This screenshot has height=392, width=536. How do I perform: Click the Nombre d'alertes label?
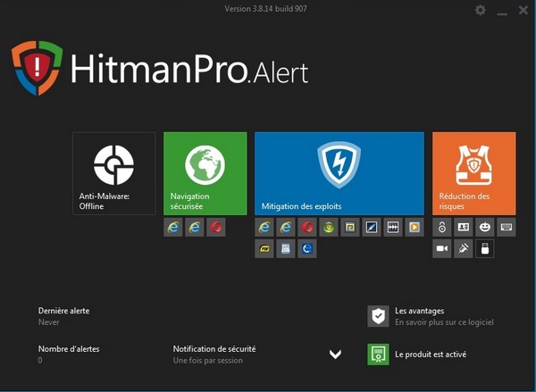point(69,349)
